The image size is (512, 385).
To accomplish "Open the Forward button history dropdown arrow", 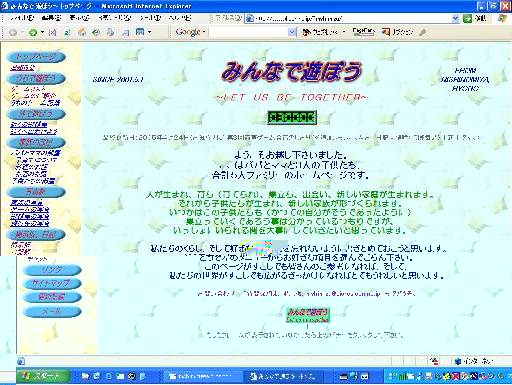I will [x=42, y=32].
